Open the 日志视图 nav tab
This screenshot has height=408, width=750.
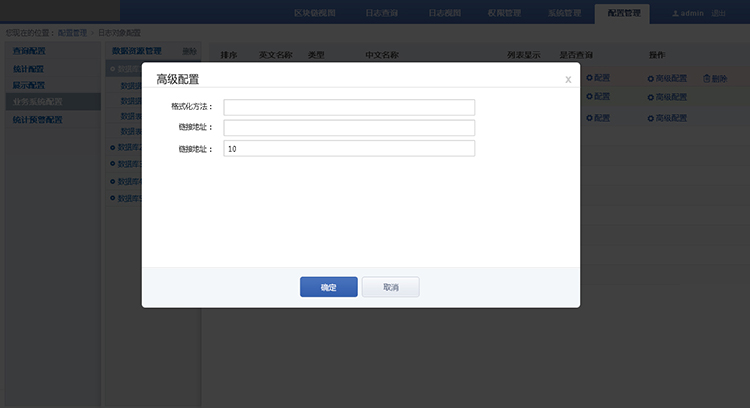click(444, 13)
